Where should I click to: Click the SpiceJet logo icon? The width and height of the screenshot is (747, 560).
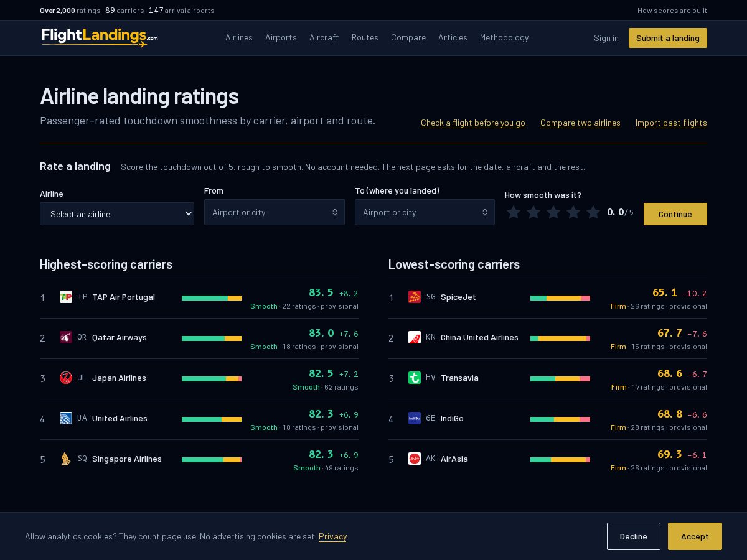[x=415, y=297]
